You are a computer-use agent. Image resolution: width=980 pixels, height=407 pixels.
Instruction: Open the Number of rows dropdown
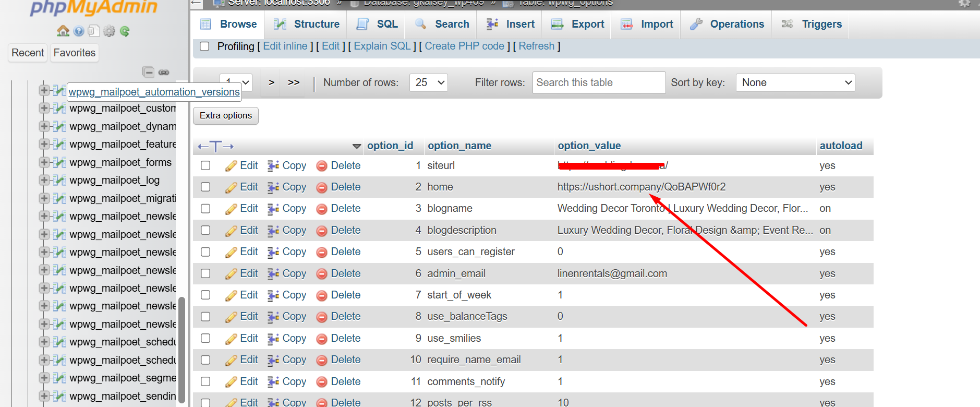click(x=428, y=82)
